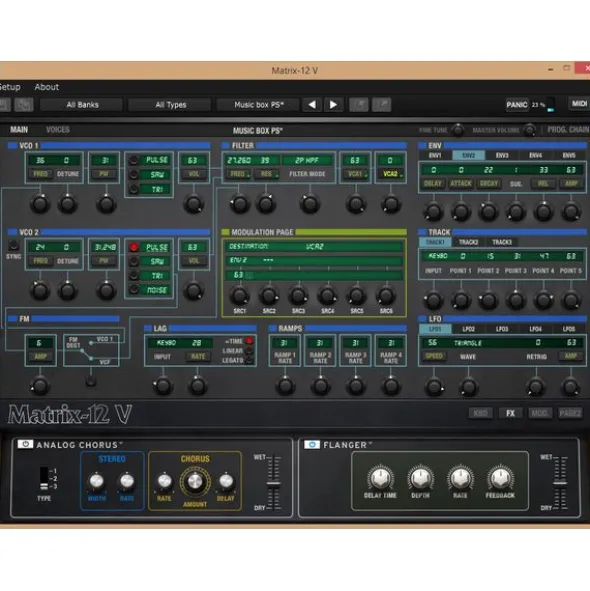Enable the VCO 1 TRI waveform
The image size is (590, 591).
(133, 189)
